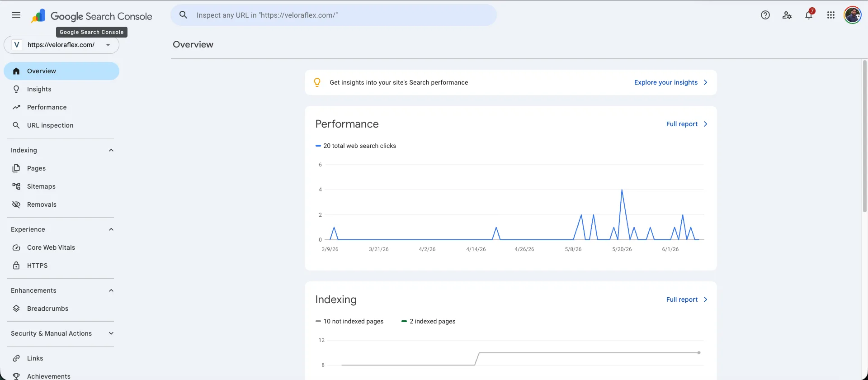Open Removals in the sidebar
Viewport: 868px width, 380px height.
point(61,204)
